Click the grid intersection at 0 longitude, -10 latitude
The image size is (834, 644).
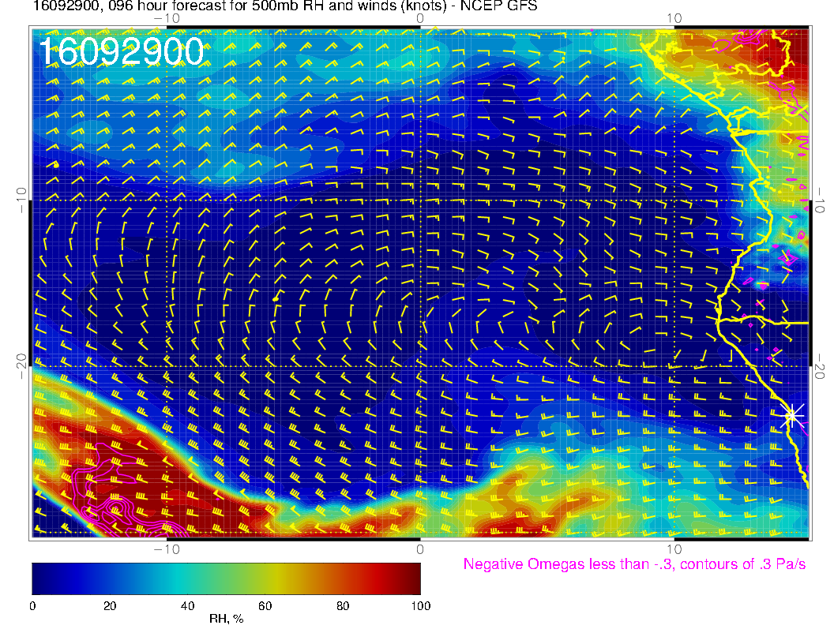click(420, 200)
